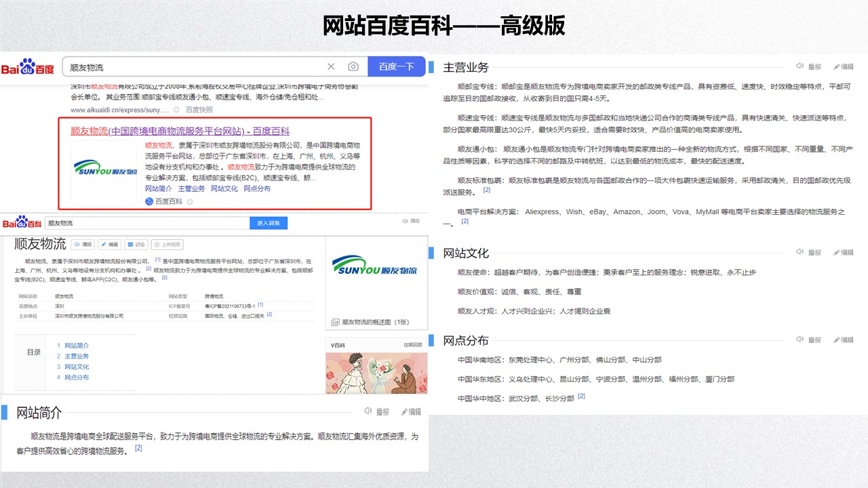
Task: Edit the 网点分布 section via 编辑
Action: pyautogui.click(x=843, y=340)
